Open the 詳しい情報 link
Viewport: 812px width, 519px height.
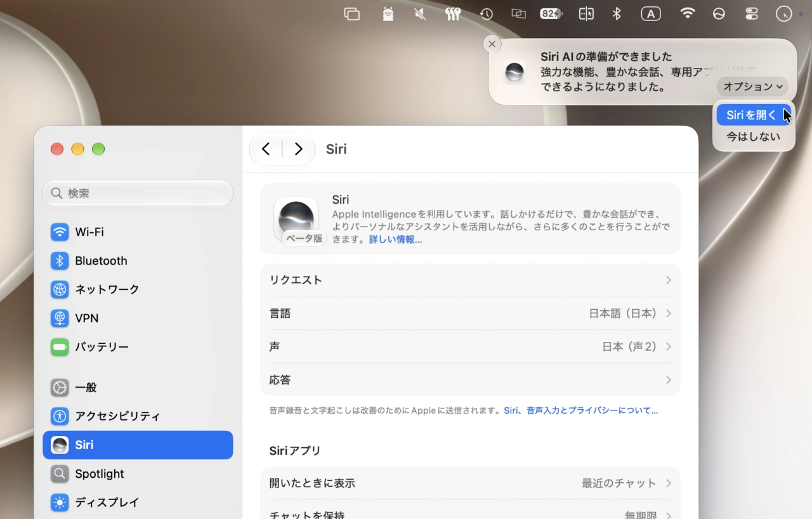click(395, 240)
